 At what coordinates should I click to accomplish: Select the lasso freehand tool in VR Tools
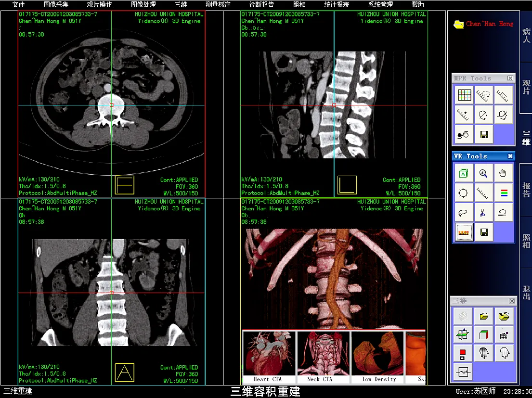click(464, 213)
